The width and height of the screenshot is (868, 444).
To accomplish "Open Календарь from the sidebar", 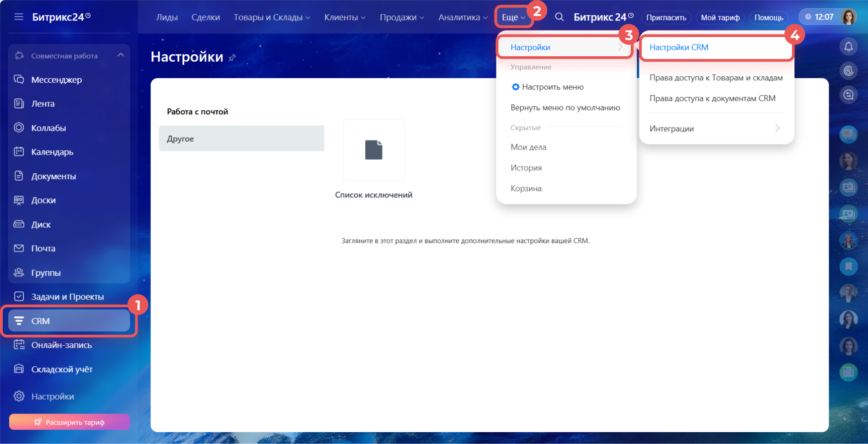I will point(52,152).
